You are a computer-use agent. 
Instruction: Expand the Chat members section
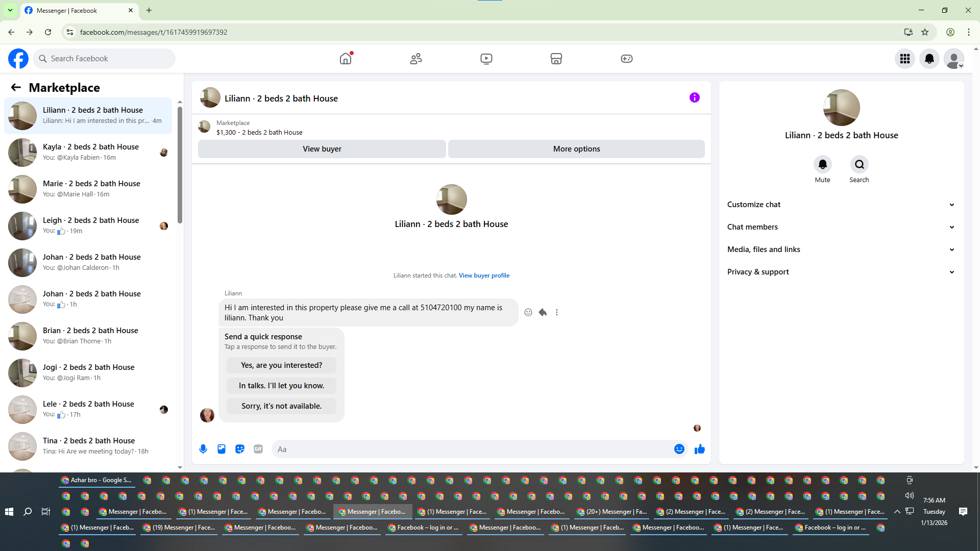click(x=841, y=227)
